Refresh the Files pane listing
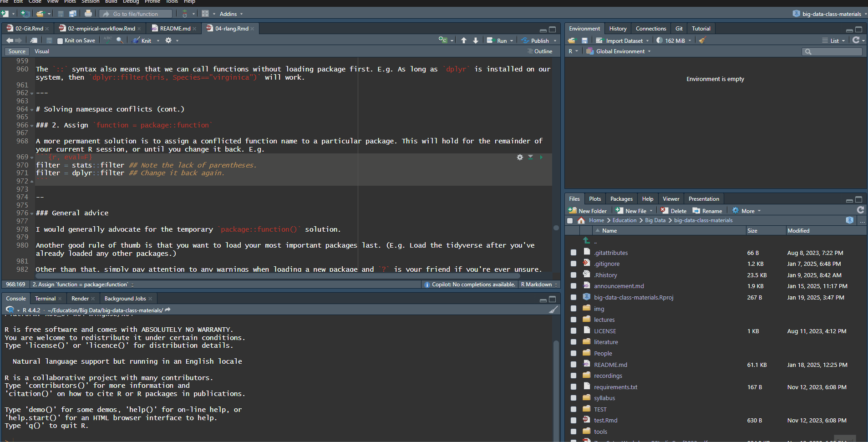Screen dimensions: 868x442 860,210
